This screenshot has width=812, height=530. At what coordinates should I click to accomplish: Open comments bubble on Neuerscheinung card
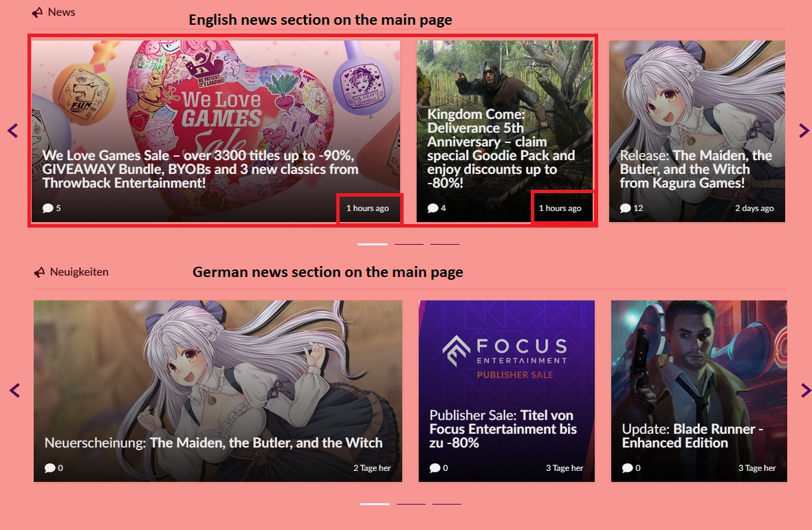click(x=50, y=468)
